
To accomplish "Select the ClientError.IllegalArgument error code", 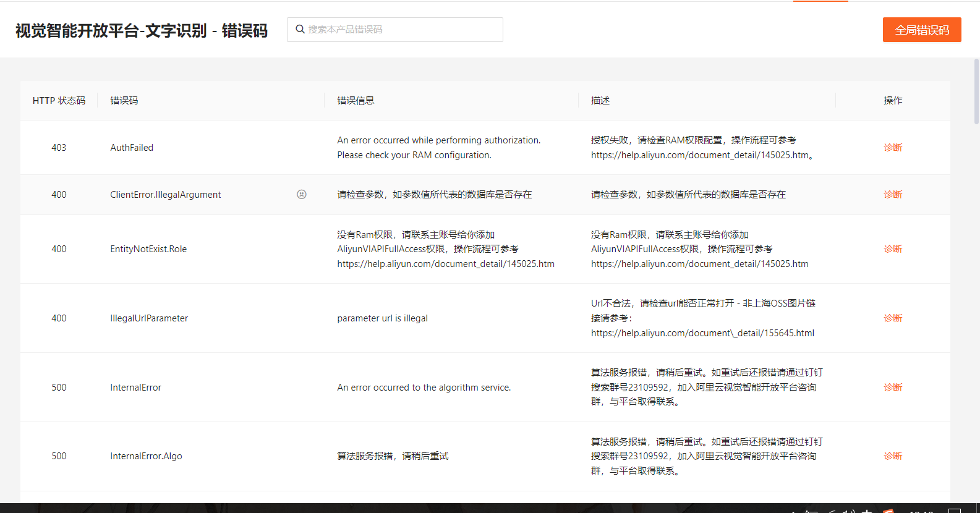I will (165, 195).
